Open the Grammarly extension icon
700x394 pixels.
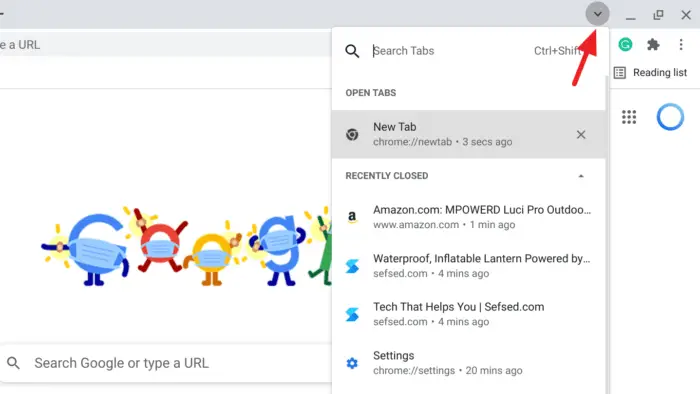[625, 44]
